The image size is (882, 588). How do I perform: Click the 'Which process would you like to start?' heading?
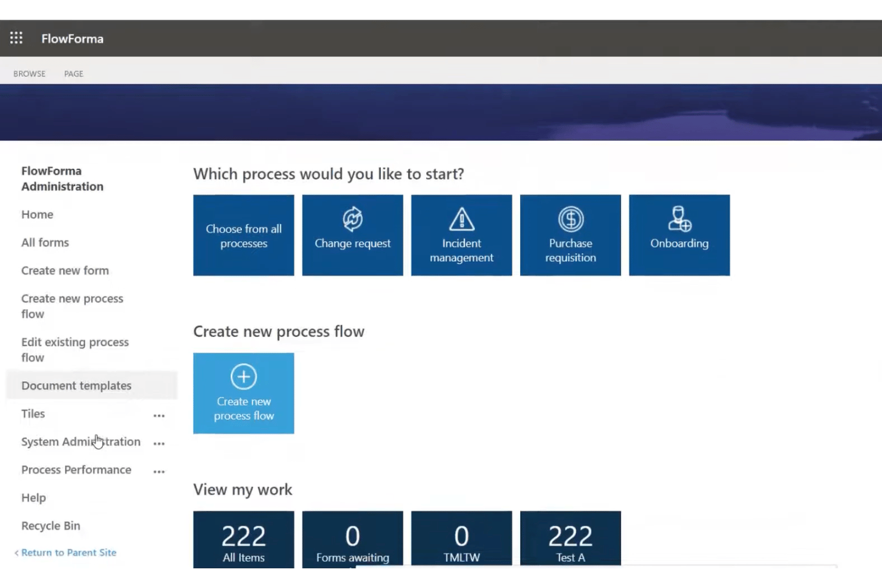(328, 174)
